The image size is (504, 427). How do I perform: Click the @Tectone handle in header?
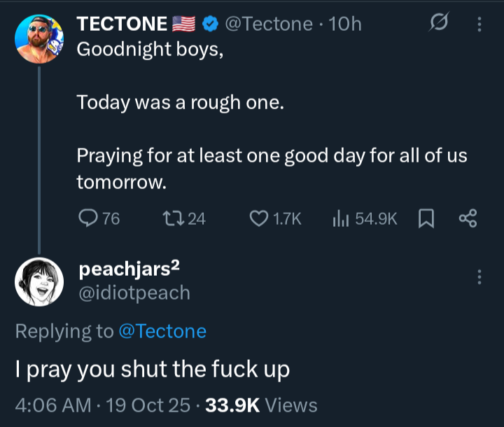click(x=268, y=24)
